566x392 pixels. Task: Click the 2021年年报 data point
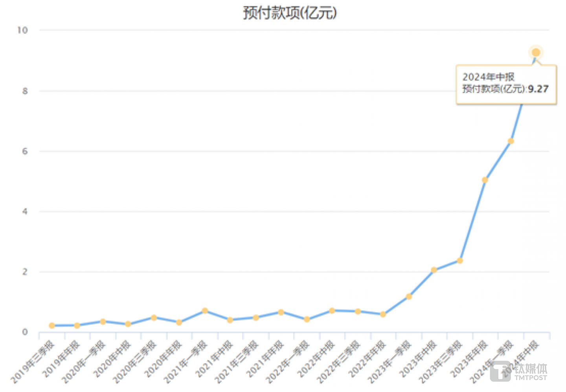click(x=281, y=312)
